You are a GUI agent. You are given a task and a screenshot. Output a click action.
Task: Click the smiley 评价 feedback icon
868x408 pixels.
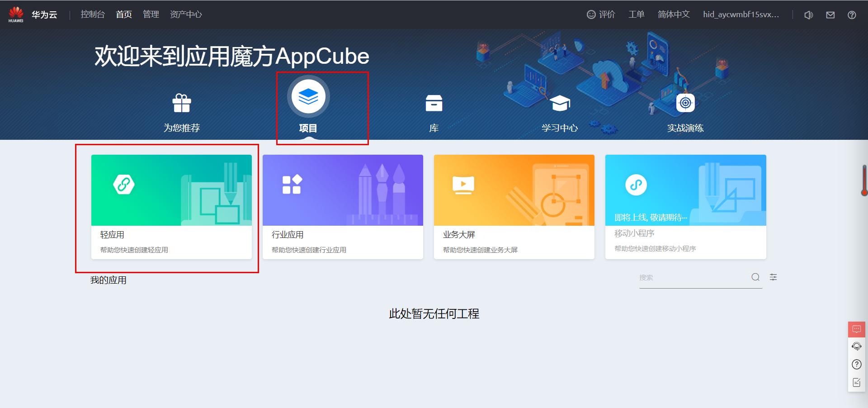[591, 14]
